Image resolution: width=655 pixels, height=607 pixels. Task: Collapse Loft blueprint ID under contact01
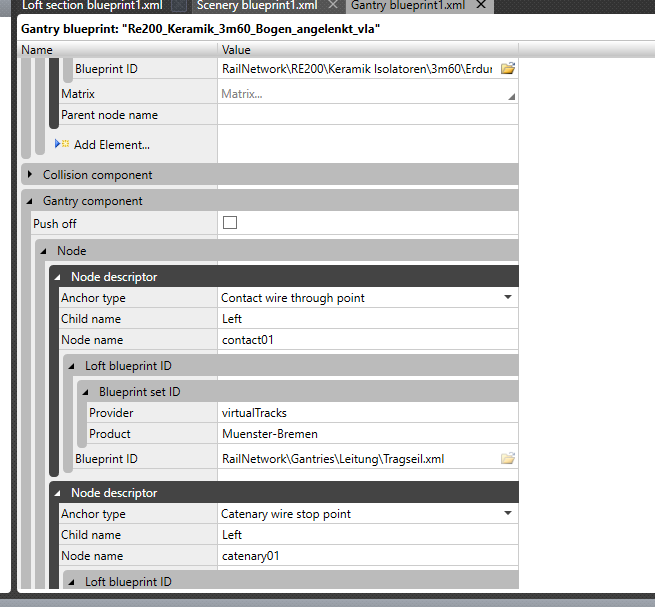point(71,366)
